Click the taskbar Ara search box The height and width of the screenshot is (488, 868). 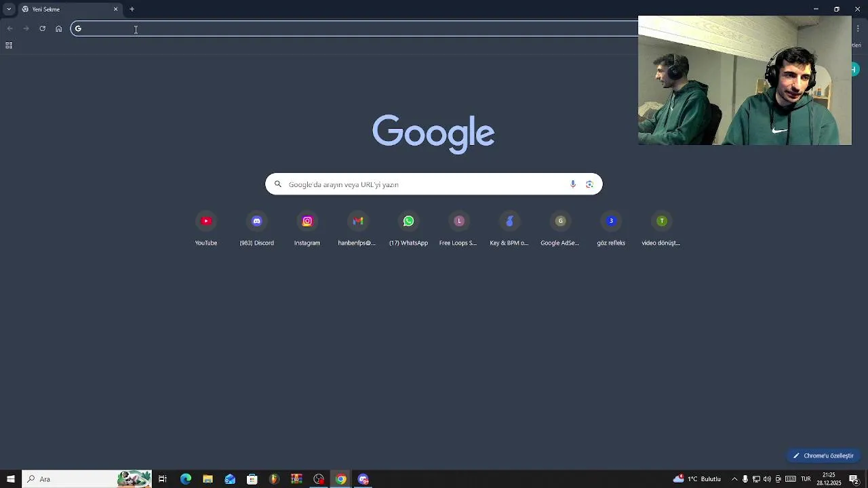tap(87, 479)
